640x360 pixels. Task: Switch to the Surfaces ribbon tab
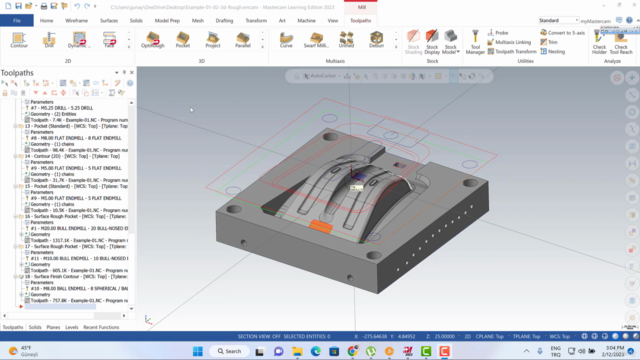coord(109,20)
